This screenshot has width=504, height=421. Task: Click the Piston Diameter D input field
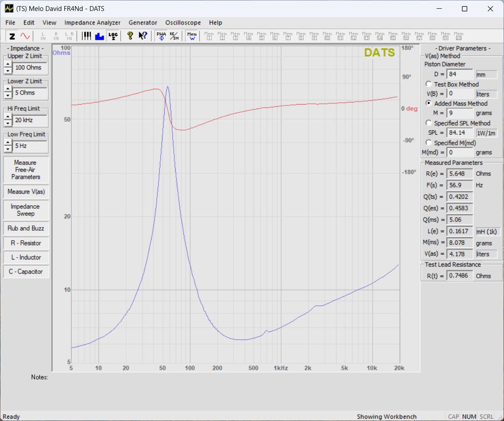pyautogui.click(x=459, y=74)
